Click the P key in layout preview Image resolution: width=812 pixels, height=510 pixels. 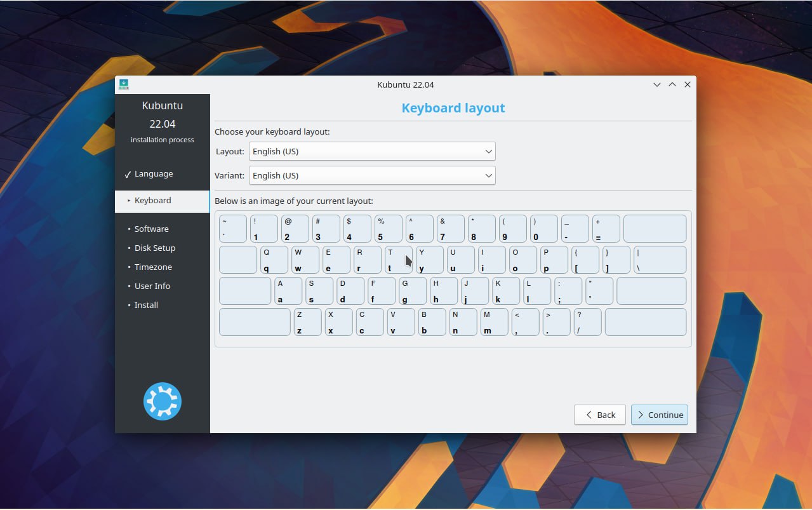[554, 260]
